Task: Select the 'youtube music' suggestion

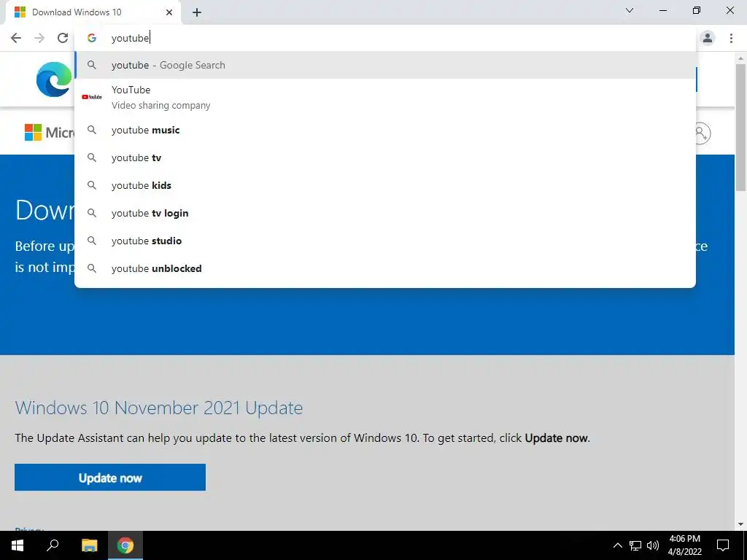Action: pos(385,130)
